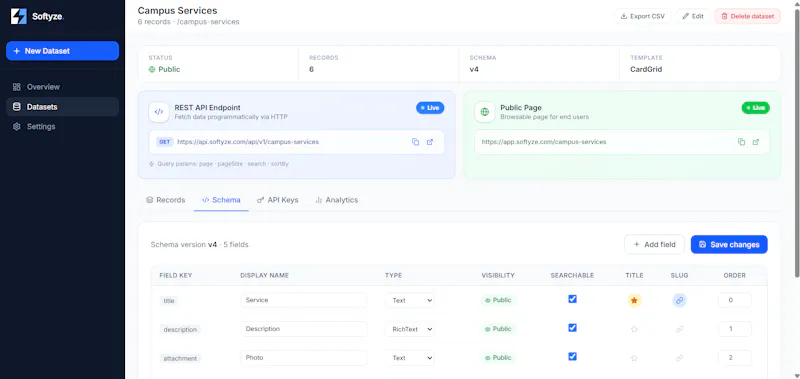Copy the Public Page URL
800x379 pixels.
741,142
